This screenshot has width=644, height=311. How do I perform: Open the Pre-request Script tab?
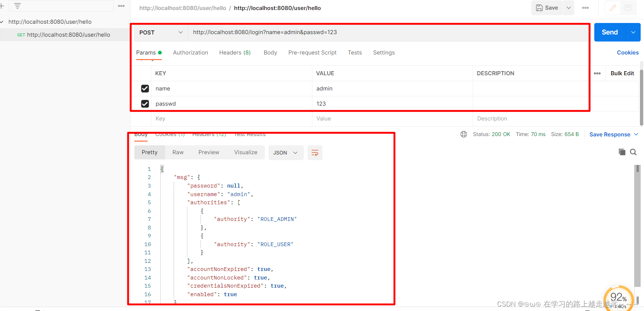click(x=312, y=53)
